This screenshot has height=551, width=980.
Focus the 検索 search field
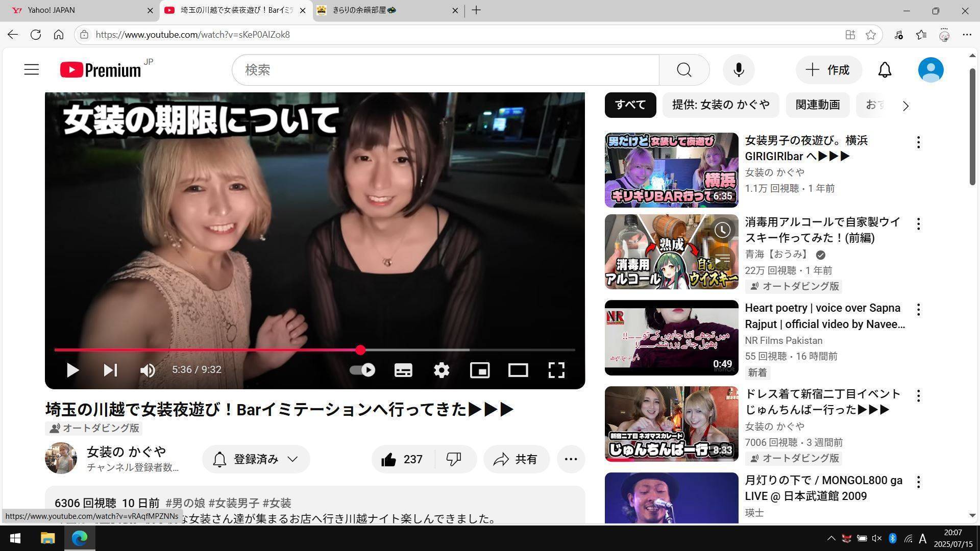446,70
